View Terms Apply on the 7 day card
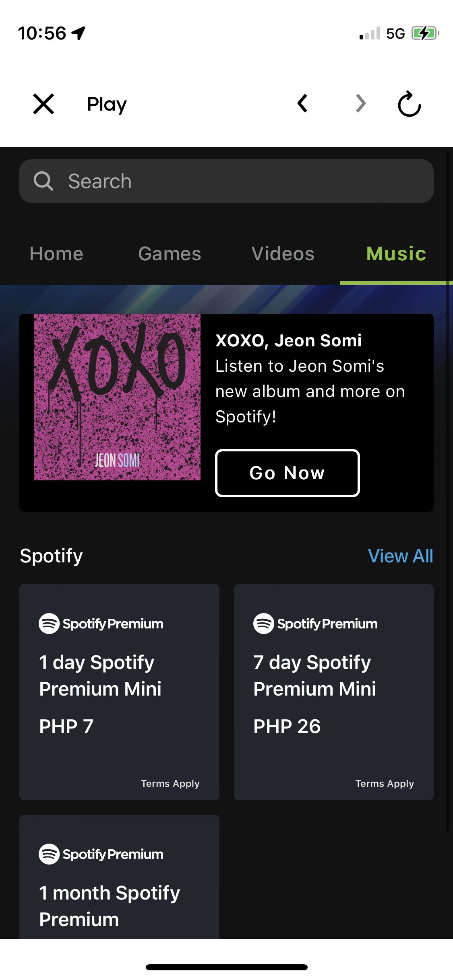The image size is (453, 980). coord(385,784)
